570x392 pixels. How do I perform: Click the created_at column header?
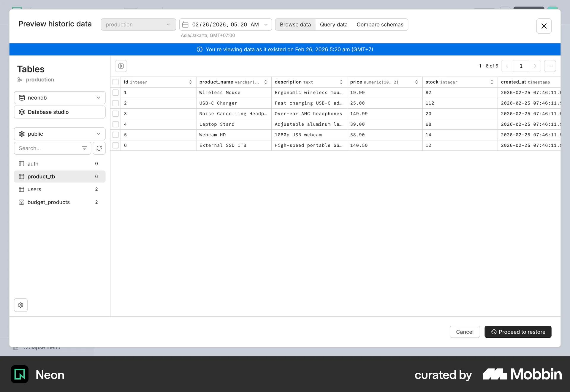529,82
